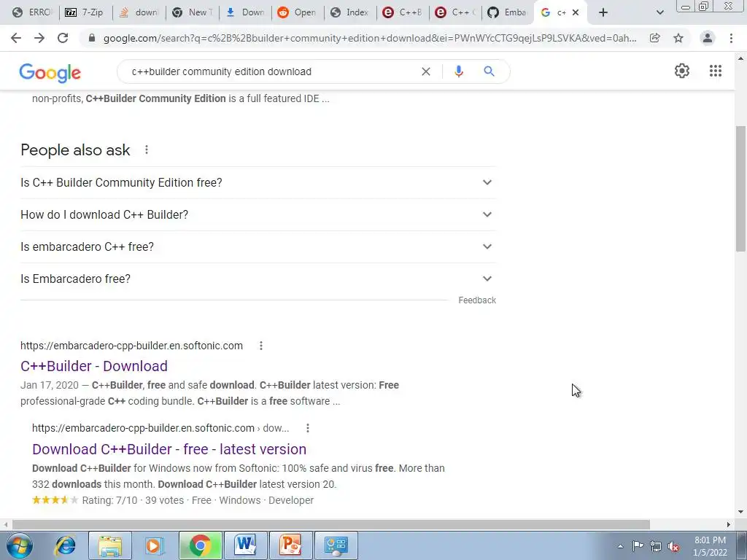Open 'Download C++Builder - free - latest version'
Viewport: 747px width, 560px height.
tap(169, 449)
